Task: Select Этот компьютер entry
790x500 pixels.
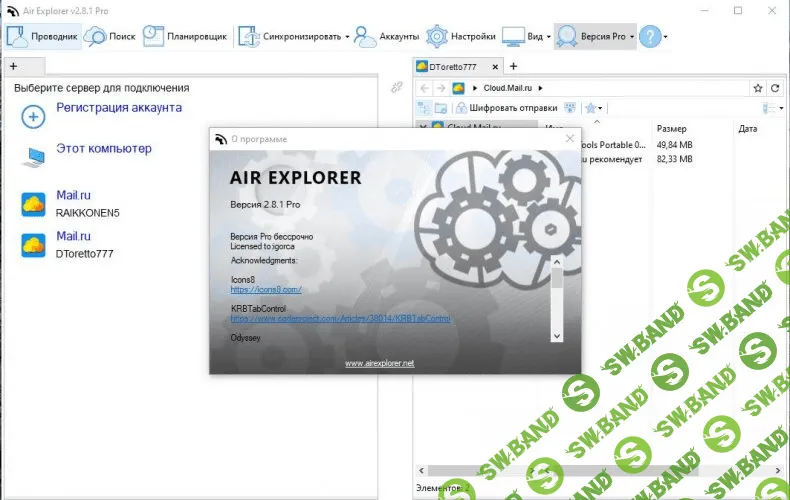Action: pyautogui.click(x=104, y=149)
